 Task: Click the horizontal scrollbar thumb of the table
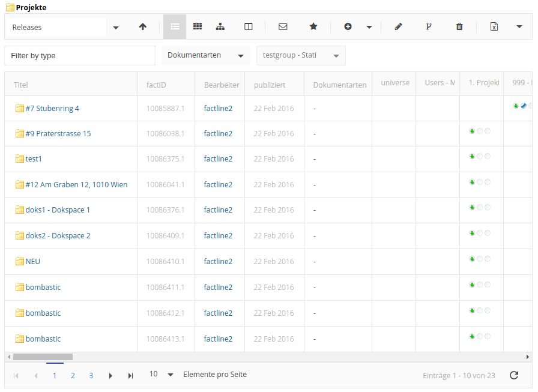42,357
